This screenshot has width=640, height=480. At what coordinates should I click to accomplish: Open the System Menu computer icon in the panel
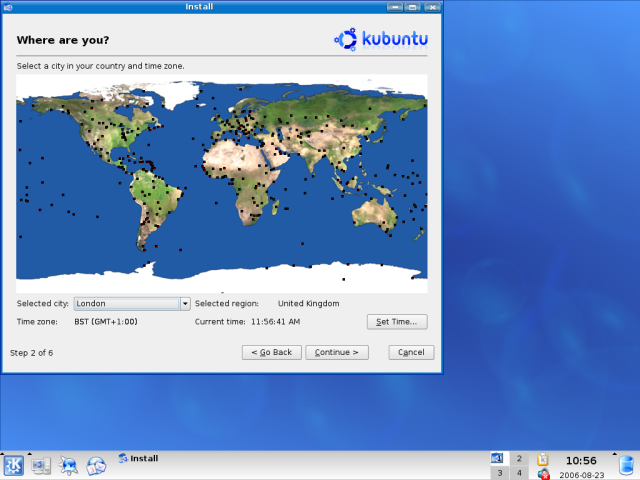click(x=41, y=466)
